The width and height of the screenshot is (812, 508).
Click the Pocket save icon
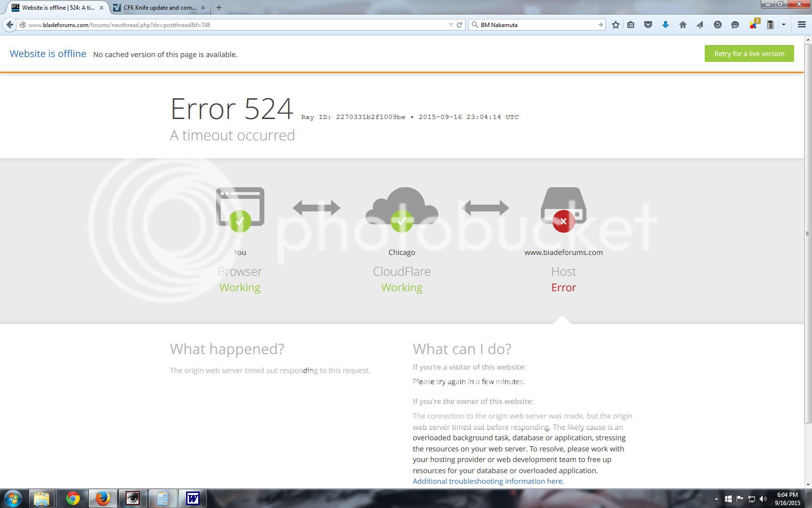pos(648,25)
